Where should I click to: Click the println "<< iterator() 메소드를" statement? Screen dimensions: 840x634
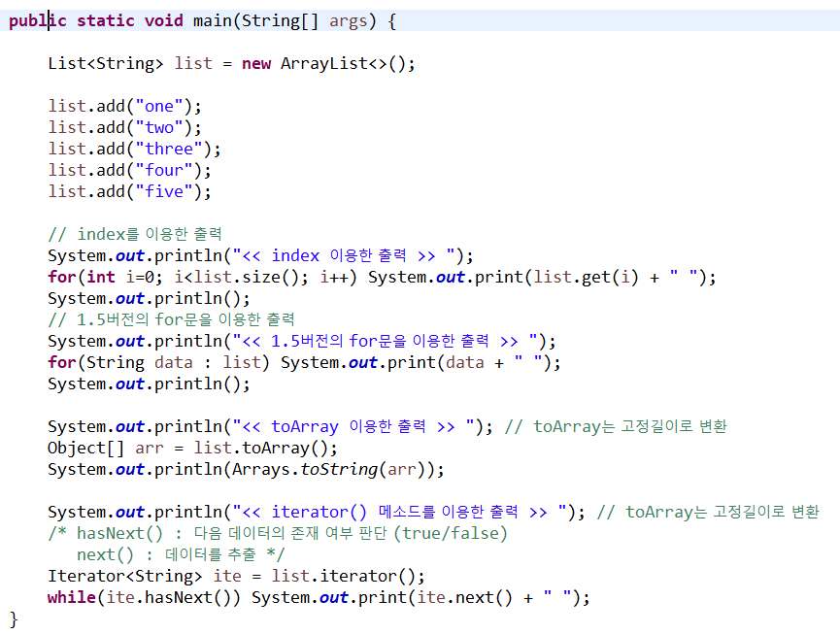[317, 512]
